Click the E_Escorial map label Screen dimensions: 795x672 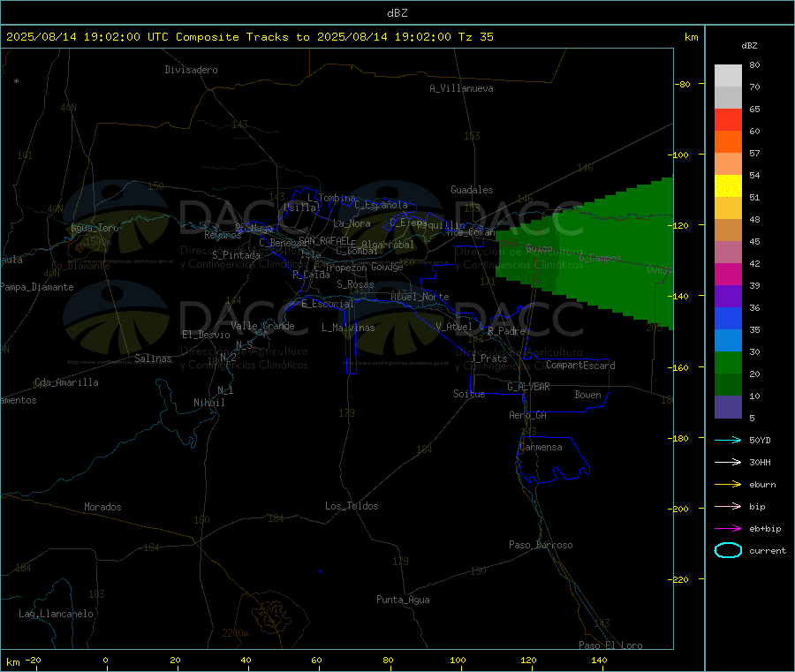[328, 304]
